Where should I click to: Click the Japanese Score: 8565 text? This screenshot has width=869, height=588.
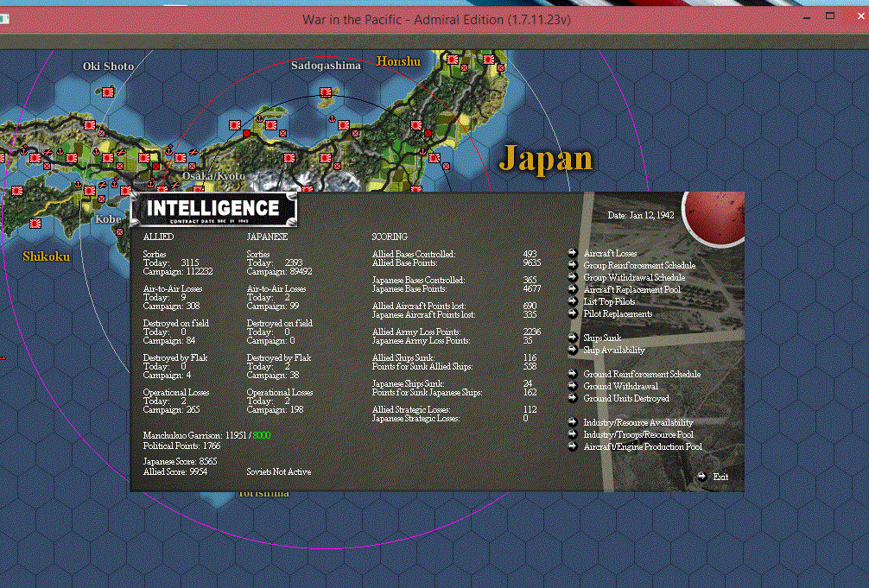tap(181, 462)
